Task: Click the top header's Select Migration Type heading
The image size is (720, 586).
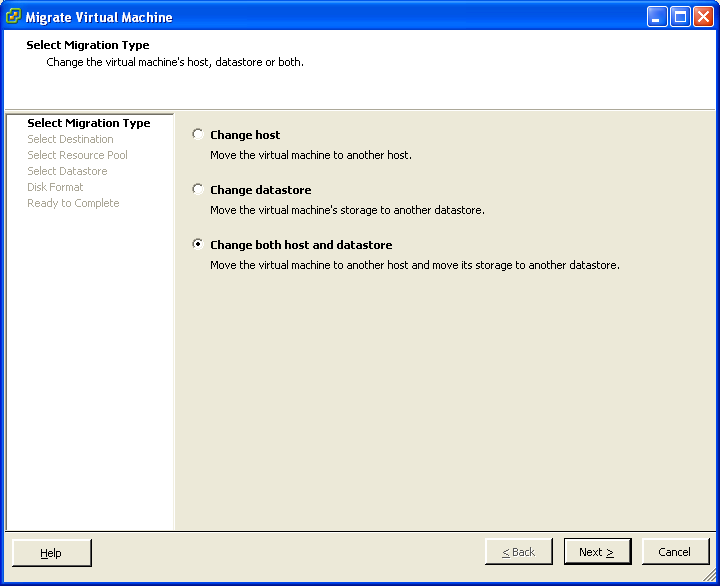Action: click(88, 45)
